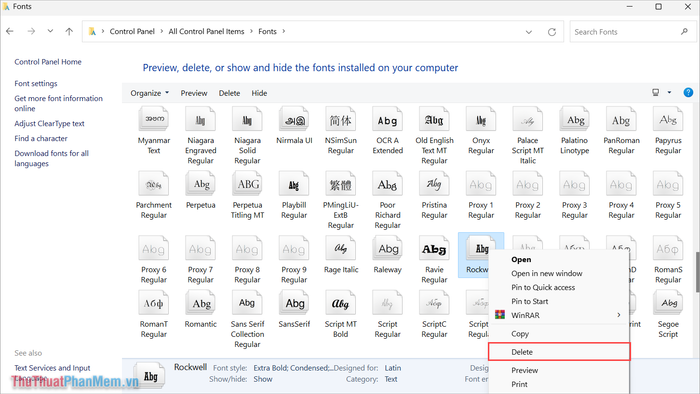Select the Romantic font icon

click(x=200, y=303)
